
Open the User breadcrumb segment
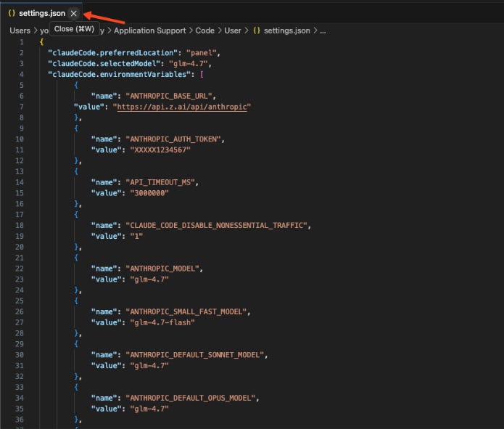pyautogui.click(x=232, y=30)
